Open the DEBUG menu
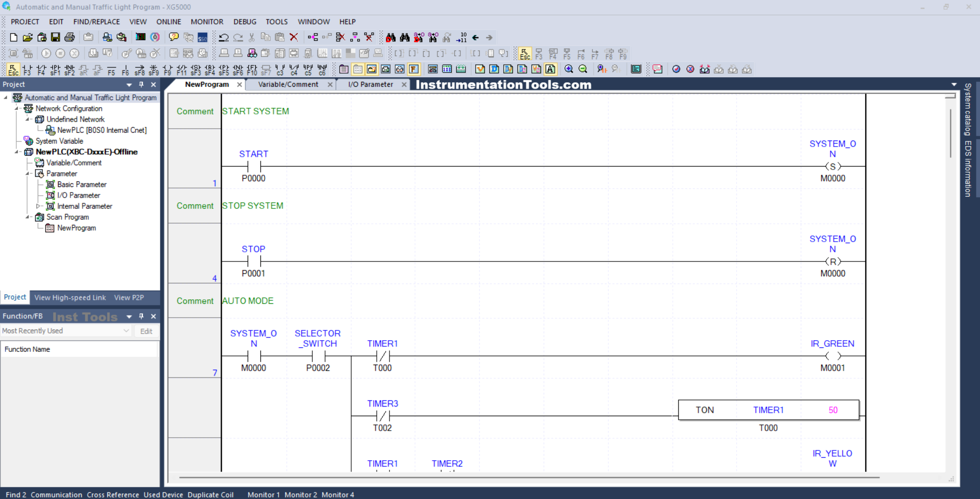The height and width of the screenshot is (499, 980). coord(245,22)
